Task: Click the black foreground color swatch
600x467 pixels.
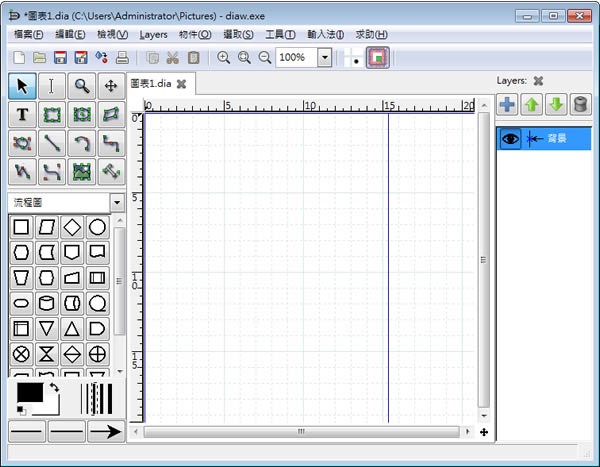Action: tap(29, 393)
